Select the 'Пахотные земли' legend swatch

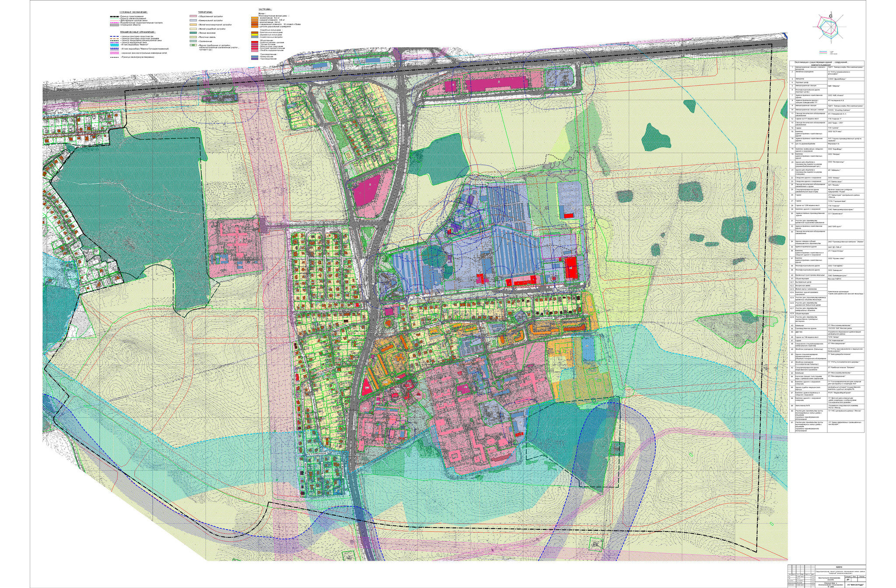point(193,37)
